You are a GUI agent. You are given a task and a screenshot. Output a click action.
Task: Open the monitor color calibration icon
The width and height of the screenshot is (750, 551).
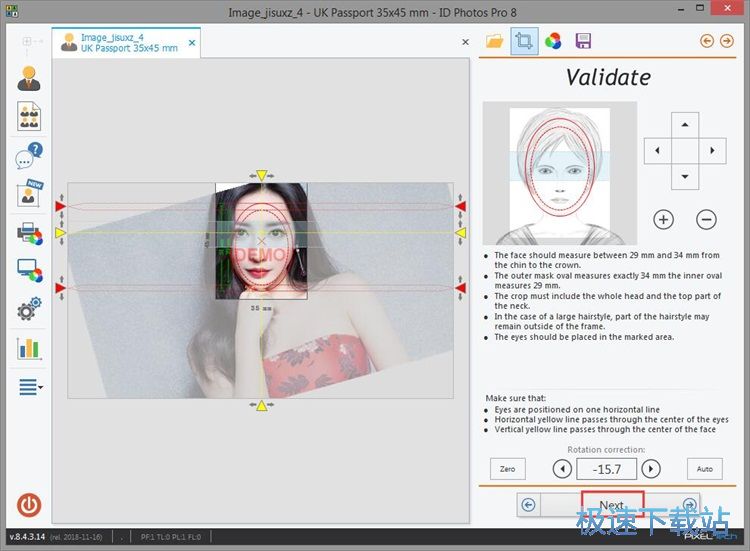(29, 272)
